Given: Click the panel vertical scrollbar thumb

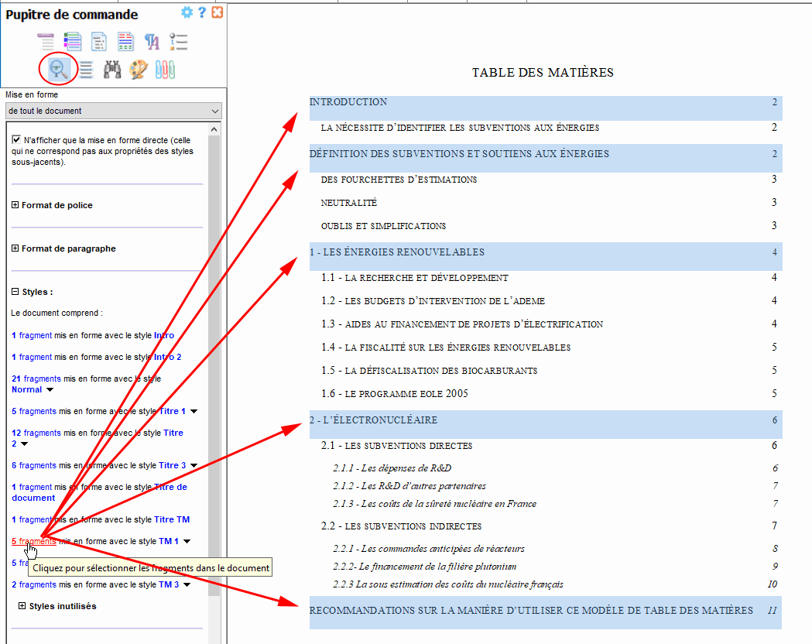Looking at the screenshot, I should (x=214, y=365).
